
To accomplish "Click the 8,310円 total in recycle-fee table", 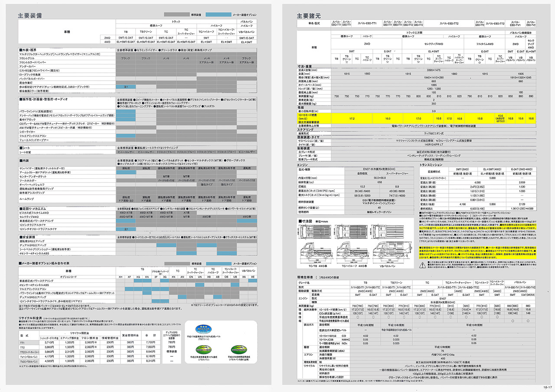I will tap(151, 361).
